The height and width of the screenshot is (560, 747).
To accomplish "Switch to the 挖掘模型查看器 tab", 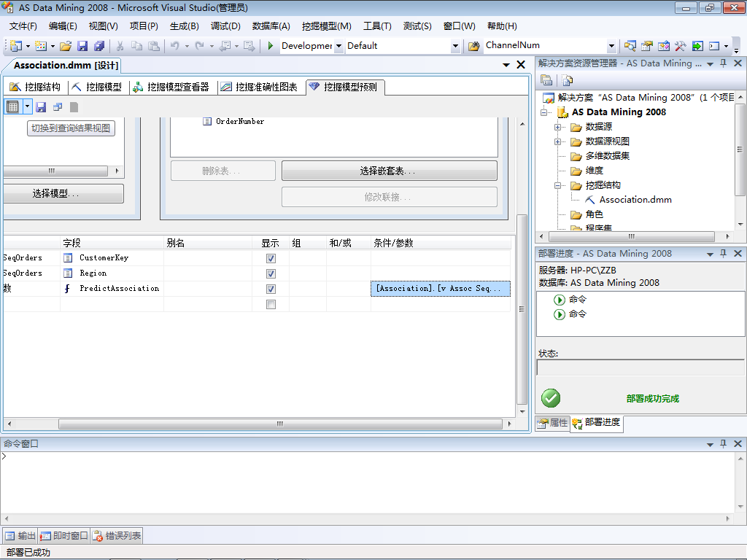I will coord(171,87).
